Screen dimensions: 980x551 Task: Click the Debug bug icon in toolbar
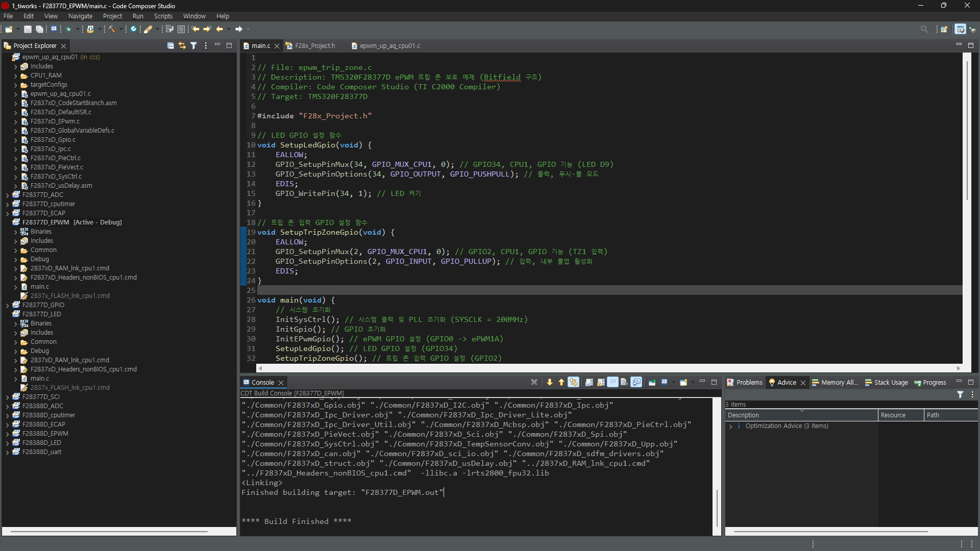click(68, 29)
